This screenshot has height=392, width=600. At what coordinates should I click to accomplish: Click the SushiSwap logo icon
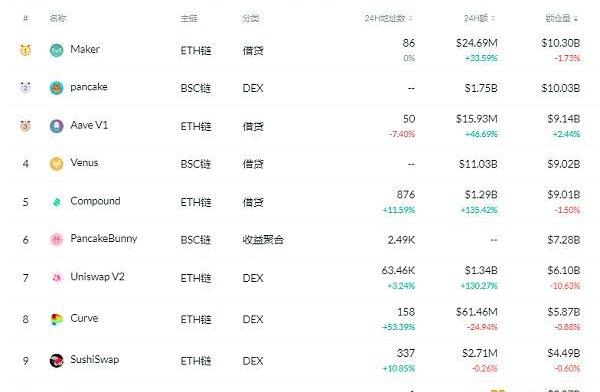(57, 360)
